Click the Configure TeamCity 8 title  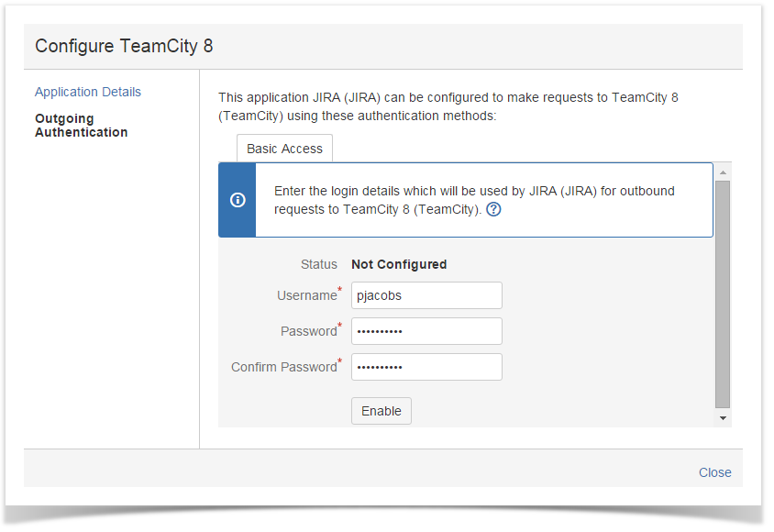(x=124, y=46)
